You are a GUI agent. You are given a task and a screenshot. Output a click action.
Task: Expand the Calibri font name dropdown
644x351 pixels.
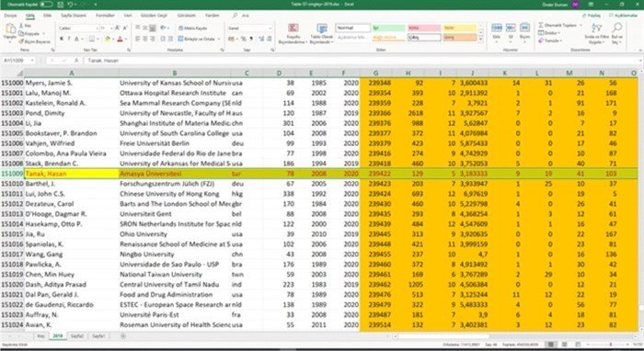98,28
